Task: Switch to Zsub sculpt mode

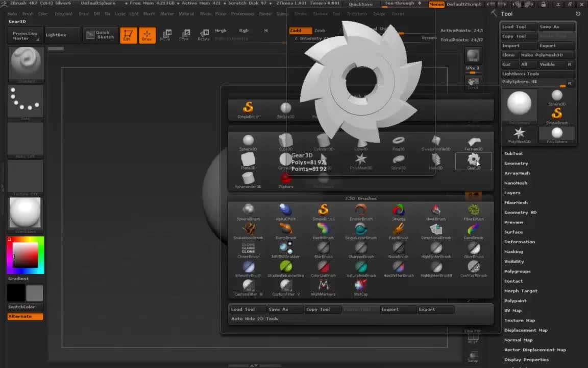Action: pyautogui.click(x=320, y=31)
